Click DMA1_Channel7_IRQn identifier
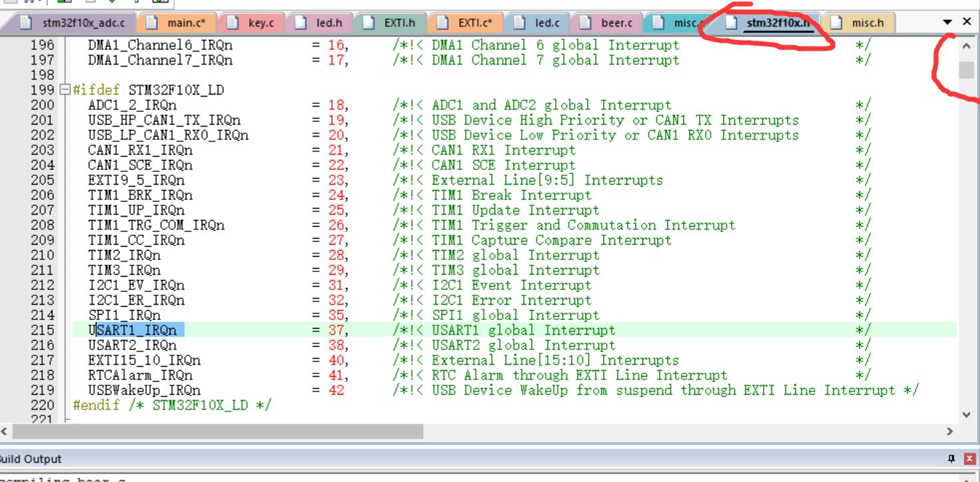Screen dimensions: 980x482 [x=161, y=60]
